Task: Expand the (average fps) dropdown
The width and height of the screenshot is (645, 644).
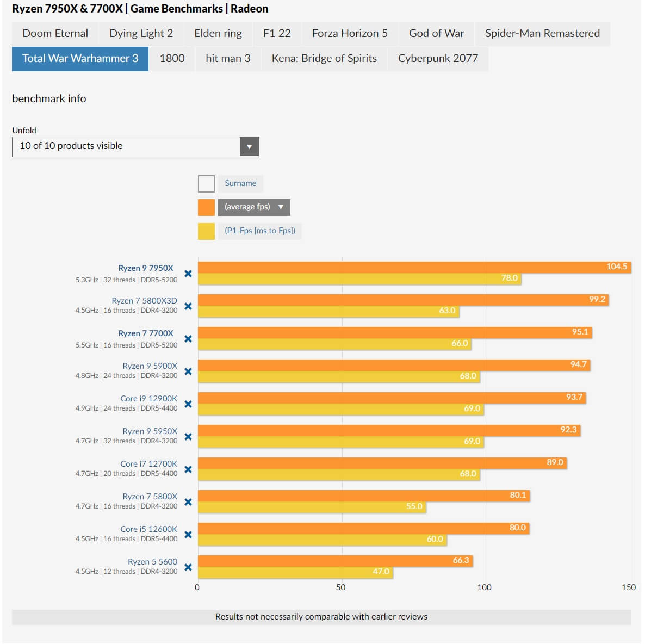Action: [254, 207]
